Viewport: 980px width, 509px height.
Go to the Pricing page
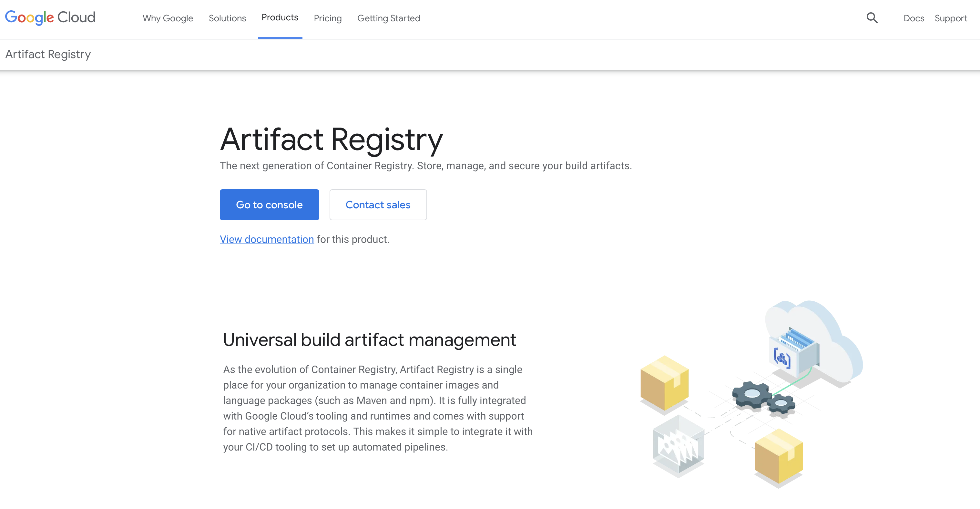[328, 18]
